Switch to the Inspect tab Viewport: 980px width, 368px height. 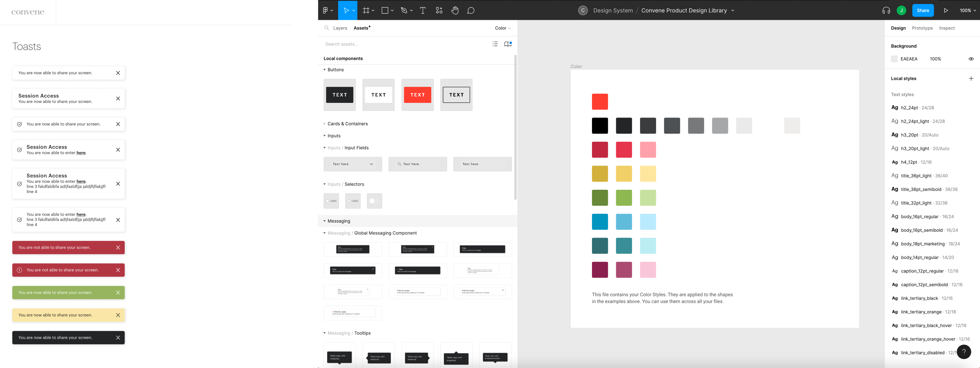coord(947,28)
